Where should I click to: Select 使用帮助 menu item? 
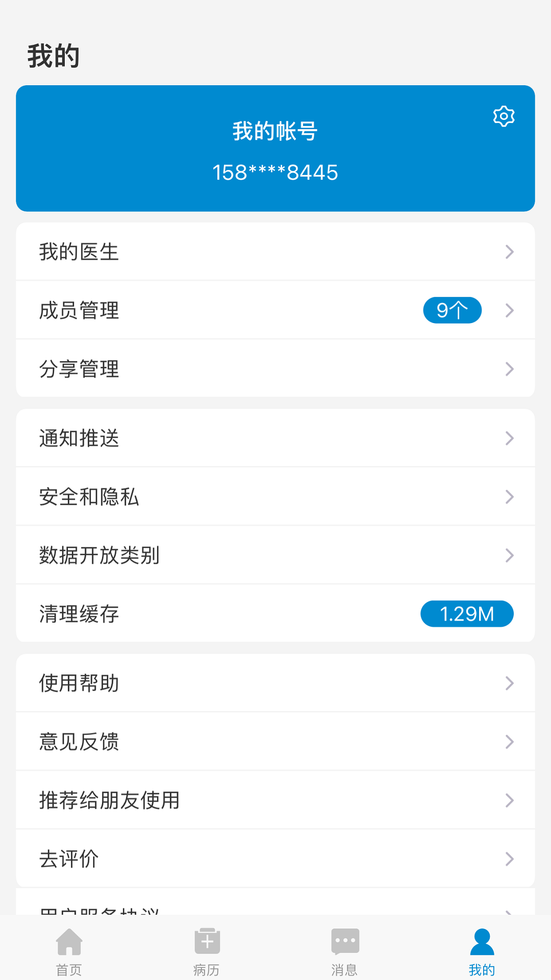[79, 683]
